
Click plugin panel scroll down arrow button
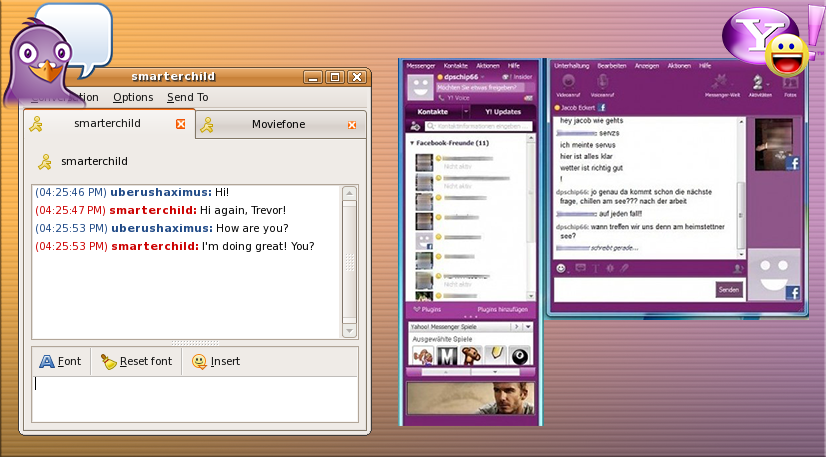pos(495,372)
